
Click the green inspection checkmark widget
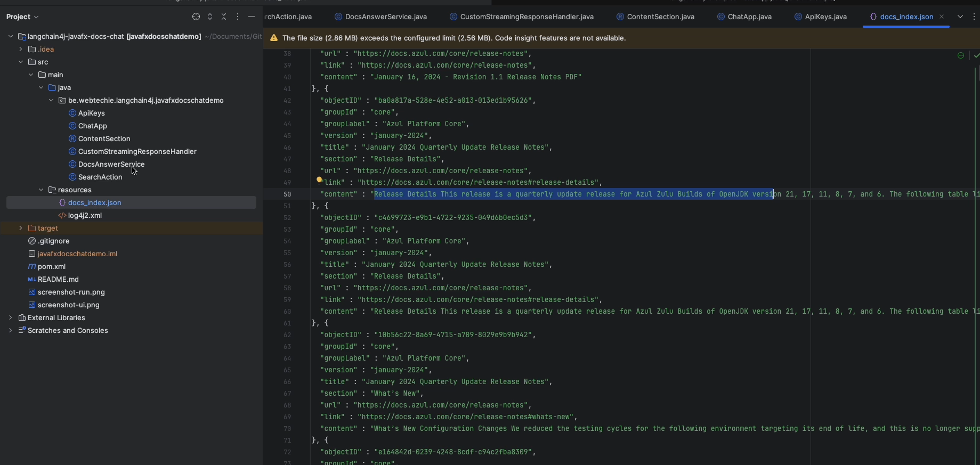(976, 55)
